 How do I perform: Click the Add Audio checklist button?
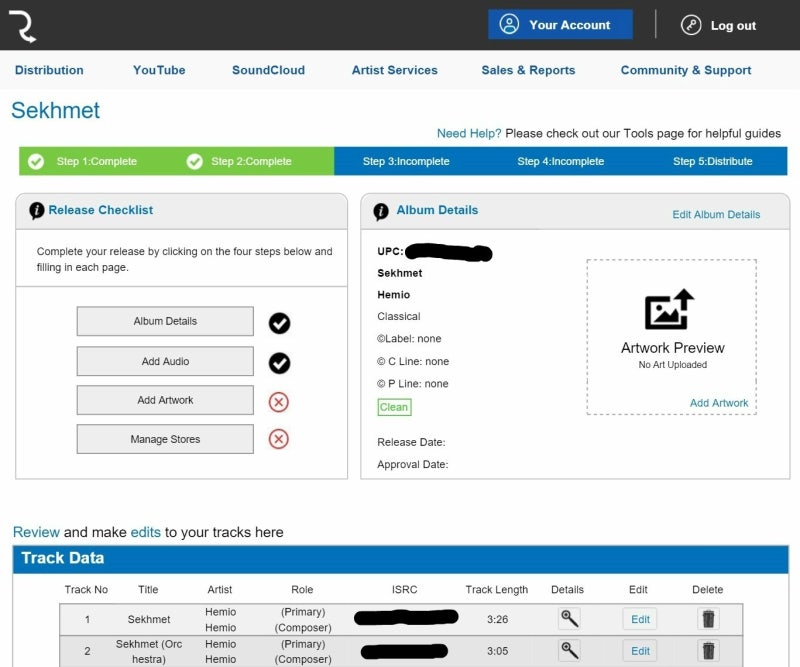click(x=165, y=361)
